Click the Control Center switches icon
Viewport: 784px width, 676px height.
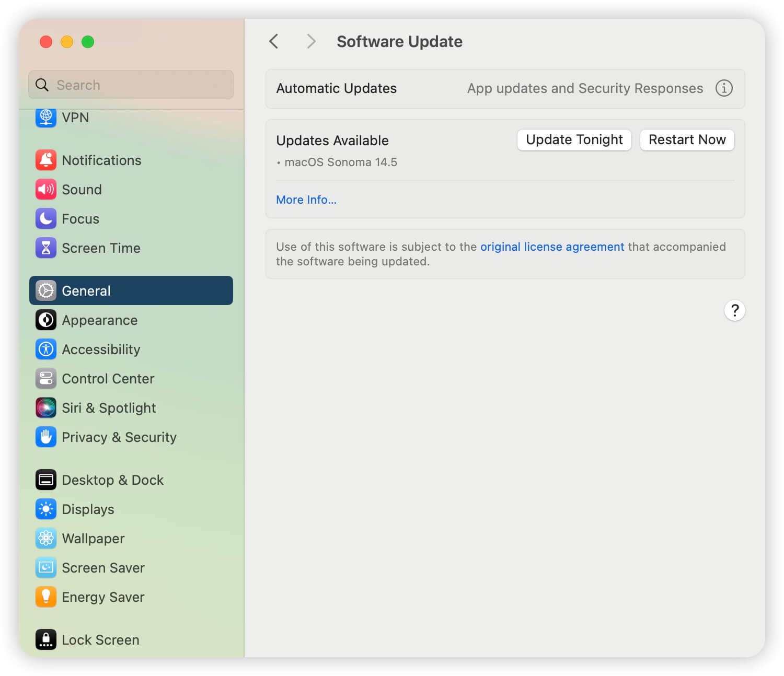(46, 379)
